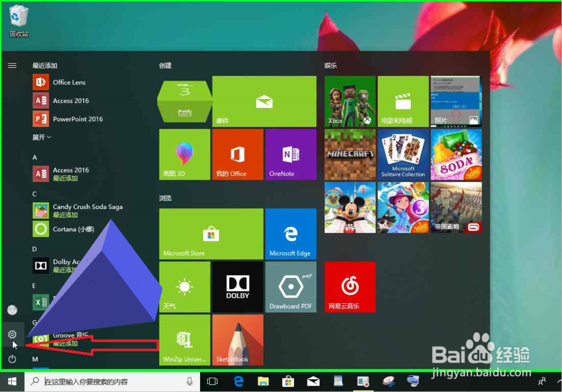Jump to letter D section header
This screenshot has width=562, height=392.
[x=34, y=249]
